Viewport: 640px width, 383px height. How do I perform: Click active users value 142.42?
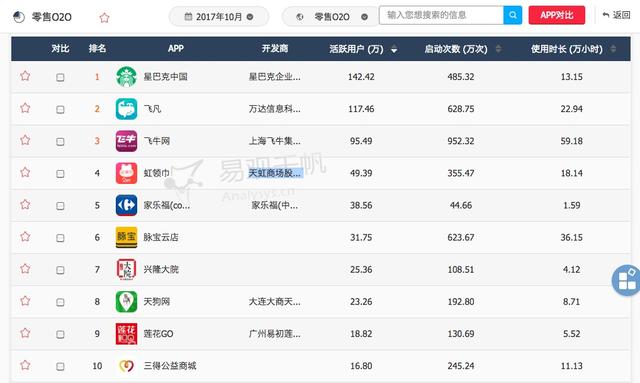(361, 77)
